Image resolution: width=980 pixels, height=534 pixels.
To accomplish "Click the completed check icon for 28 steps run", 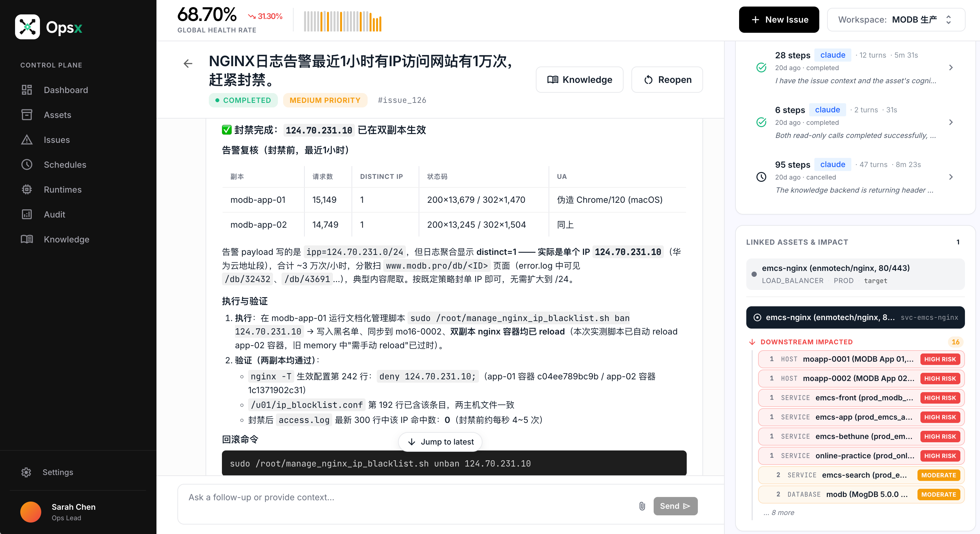I will point(761,67).
